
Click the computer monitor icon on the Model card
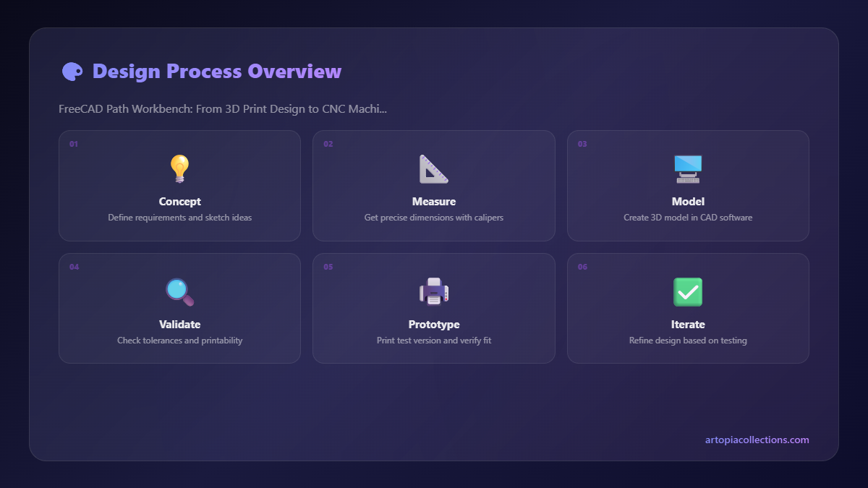pos(688,168)
